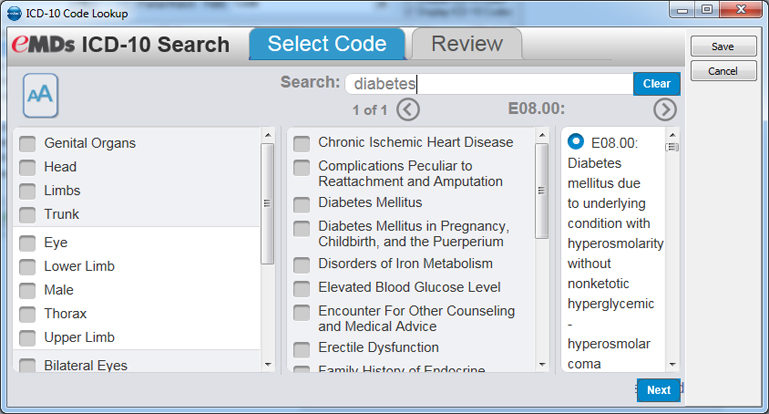This screenshot has width=769, height=414.
Task: Go to previous result with left arrow
Action: tap(408, 109)
